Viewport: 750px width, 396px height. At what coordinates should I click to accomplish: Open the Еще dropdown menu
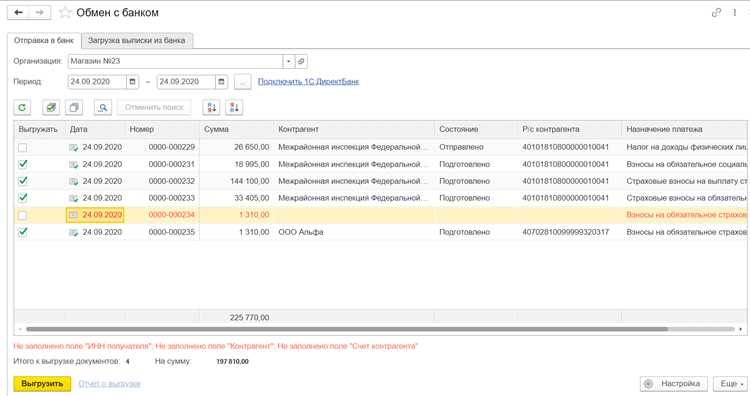click(x=730, y=384)
